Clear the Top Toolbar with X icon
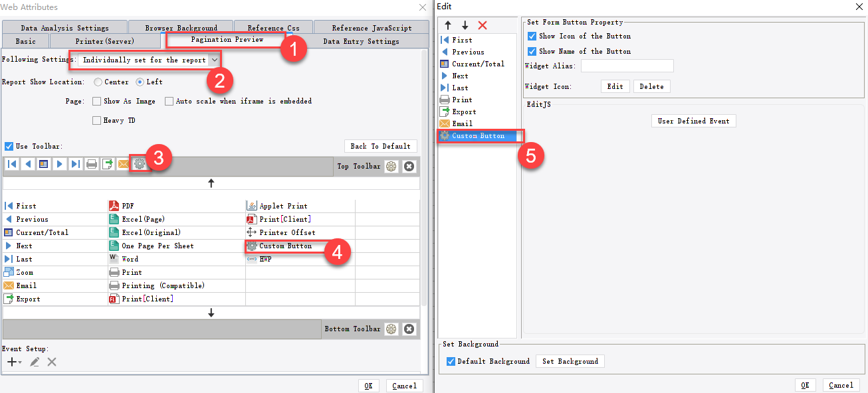 (x=409, y=166)
